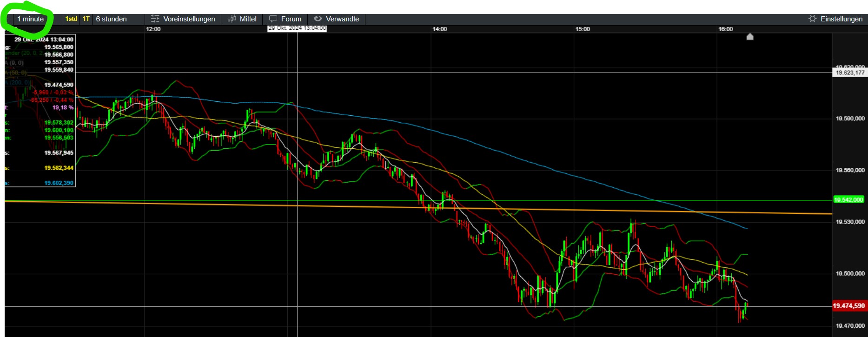Click the 19.557,350 value in data box

[59, 62]
